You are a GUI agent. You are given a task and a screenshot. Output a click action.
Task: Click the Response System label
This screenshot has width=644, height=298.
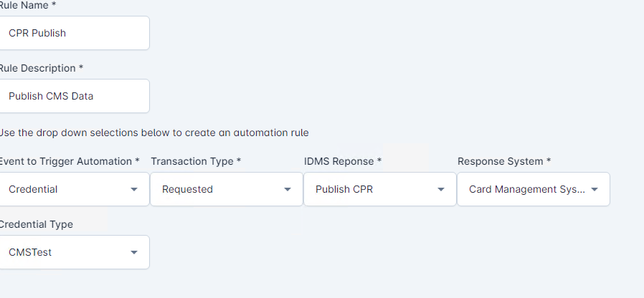[503, 161]
